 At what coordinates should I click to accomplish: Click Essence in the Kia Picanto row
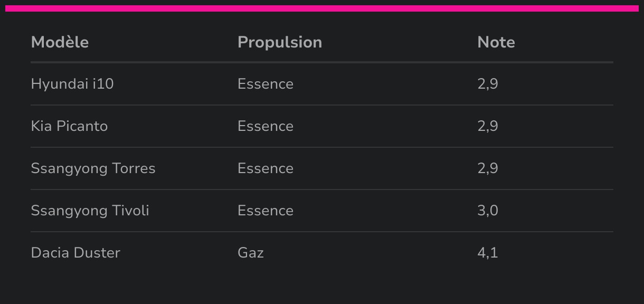coord(266,126)
